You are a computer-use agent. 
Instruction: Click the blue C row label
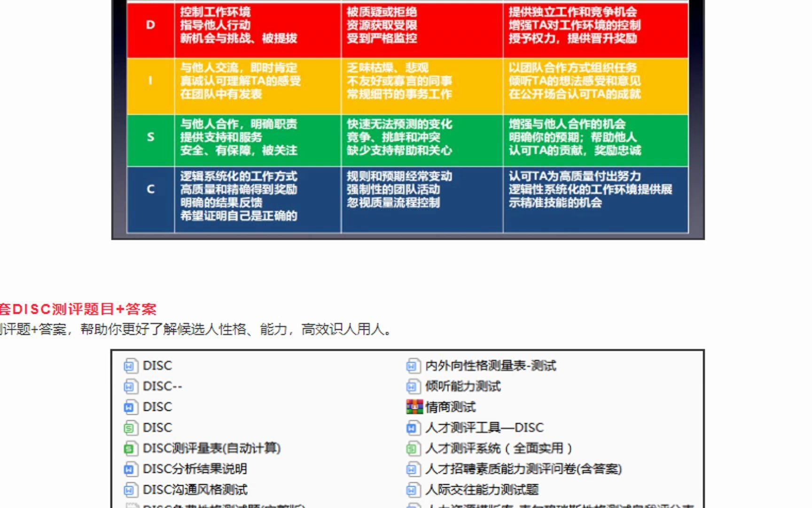150,189
